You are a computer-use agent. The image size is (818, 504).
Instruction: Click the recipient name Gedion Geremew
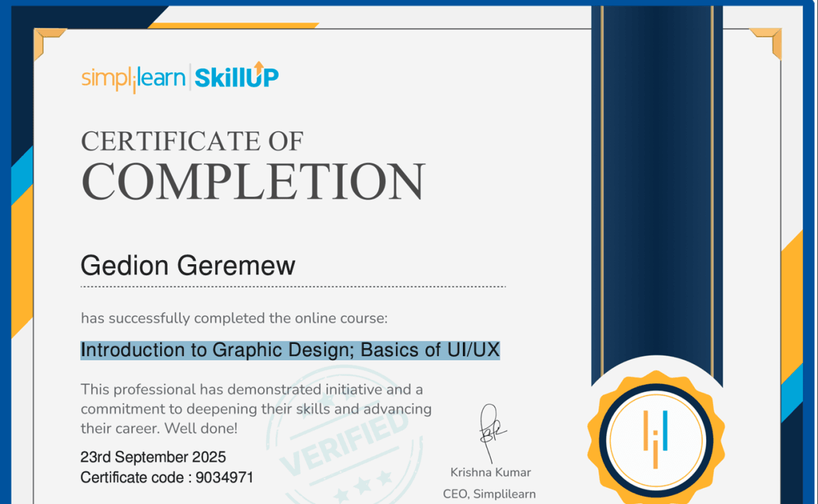[x=187, y=266]
